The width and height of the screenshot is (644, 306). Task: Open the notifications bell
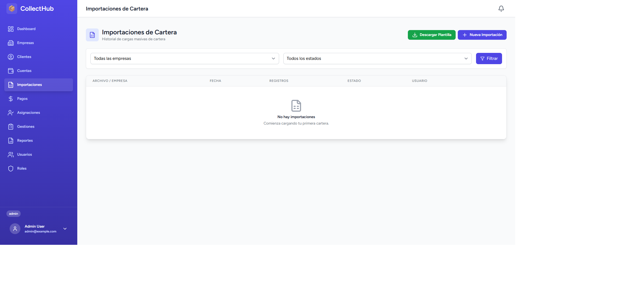coord(501,9)
